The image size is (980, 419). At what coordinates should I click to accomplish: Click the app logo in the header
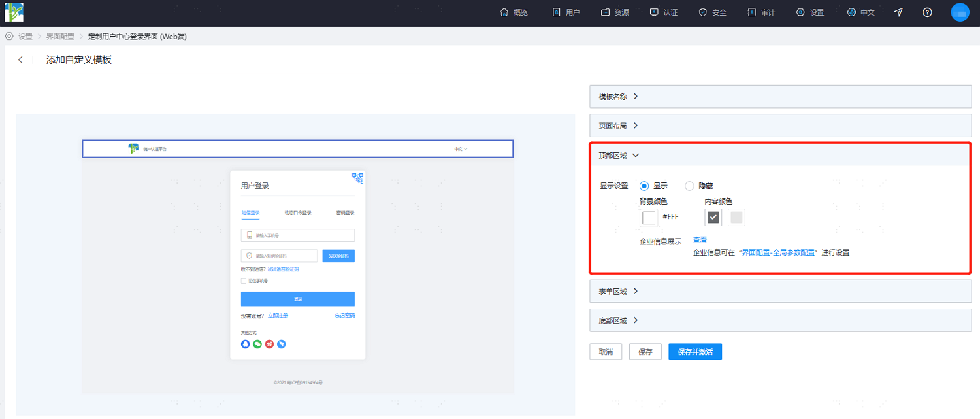pos(14,12)
